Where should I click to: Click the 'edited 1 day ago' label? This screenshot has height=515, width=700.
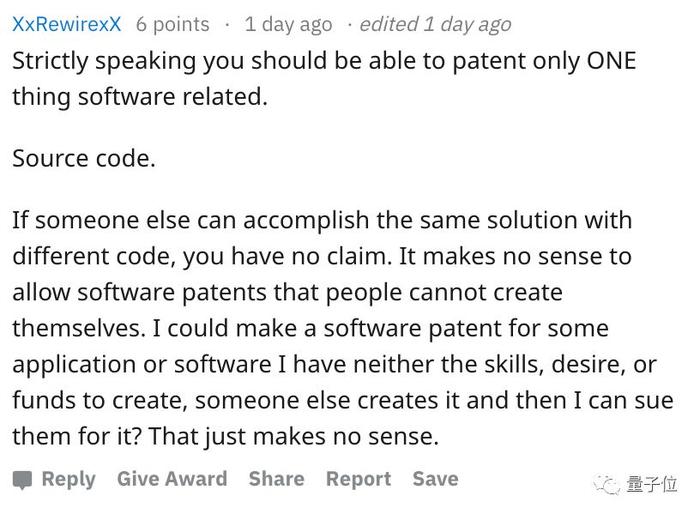[x=435, y=24]
